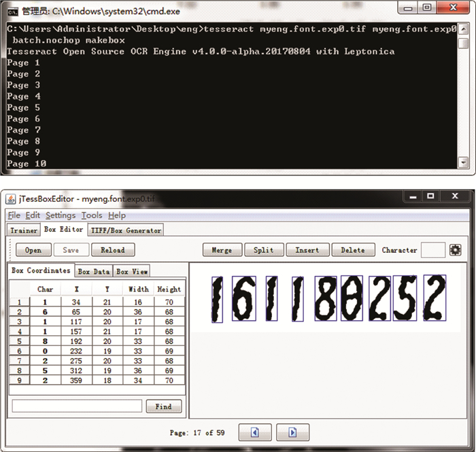Click the Character input field

click(432, 250)
